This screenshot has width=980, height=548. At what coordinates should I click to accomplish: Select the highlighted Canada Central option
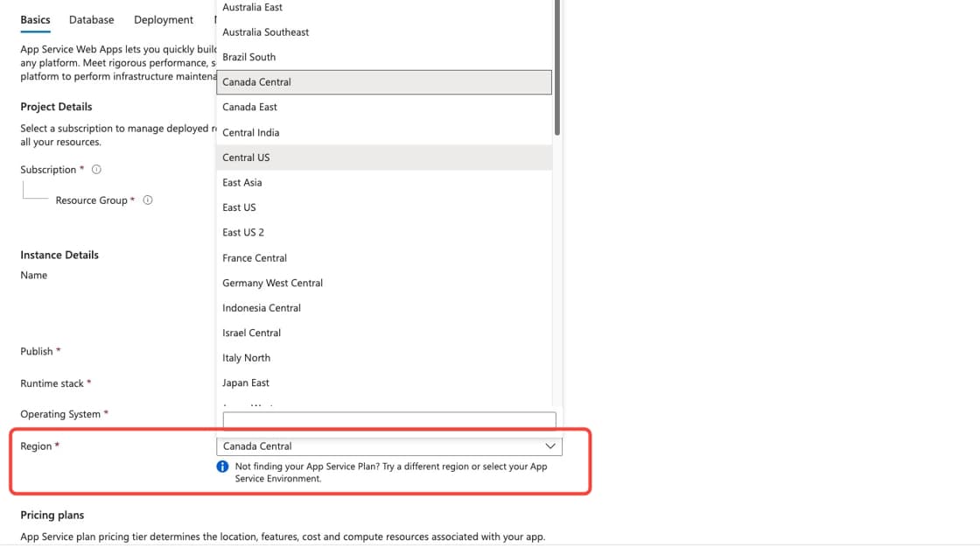(x=384, y=82)
